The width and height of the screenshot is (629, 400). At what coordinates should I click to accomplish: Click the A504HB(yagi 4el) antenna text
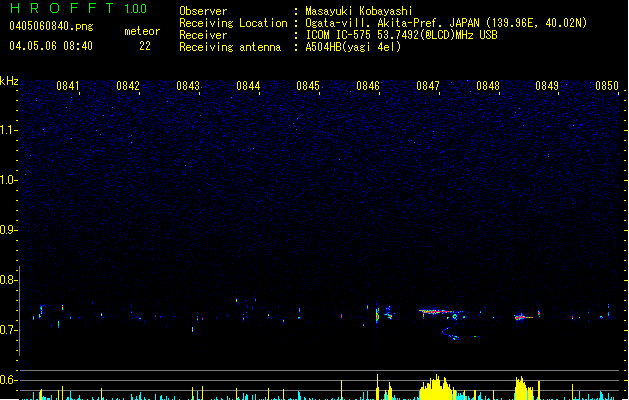click(353, 47)
